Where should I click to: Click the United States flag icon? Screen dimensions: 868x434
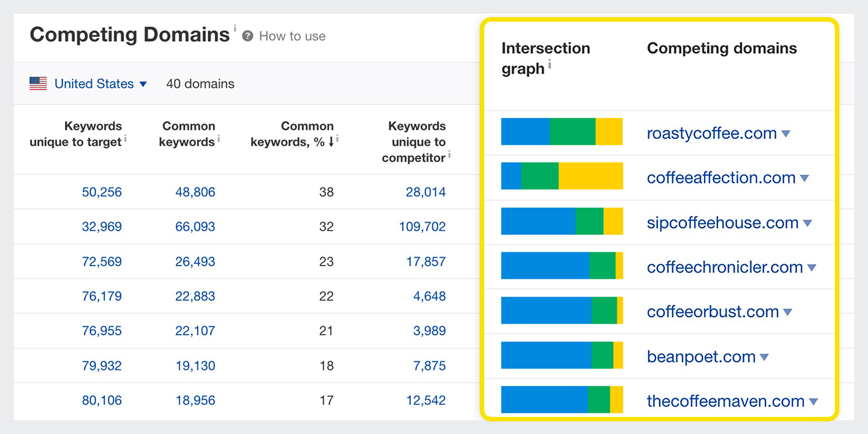37,83
